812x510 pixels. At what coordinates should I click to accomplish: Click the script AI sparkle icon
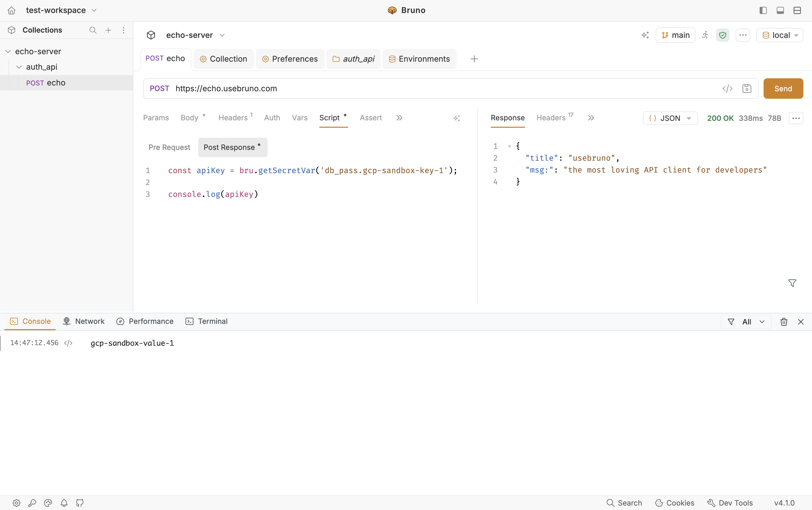coord(457,118)
